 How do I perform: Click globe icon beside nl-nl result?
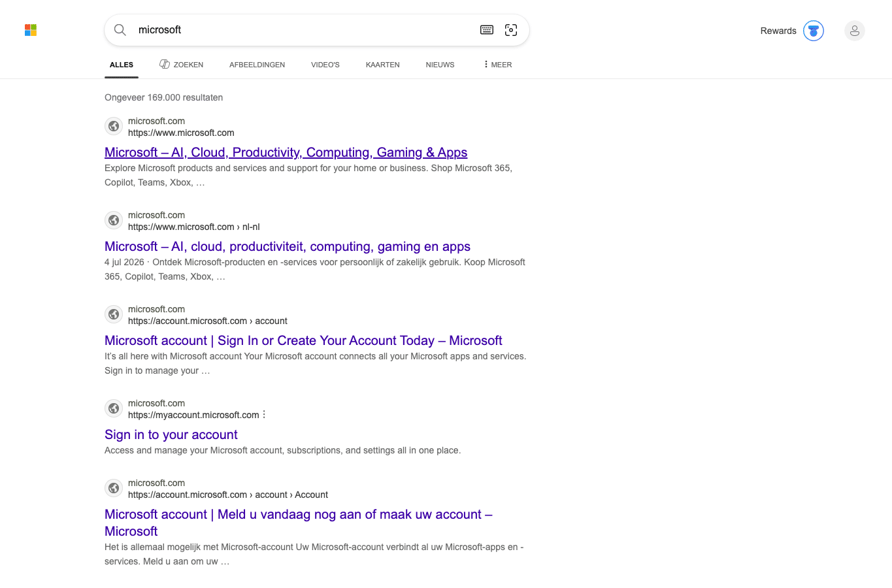114,220
